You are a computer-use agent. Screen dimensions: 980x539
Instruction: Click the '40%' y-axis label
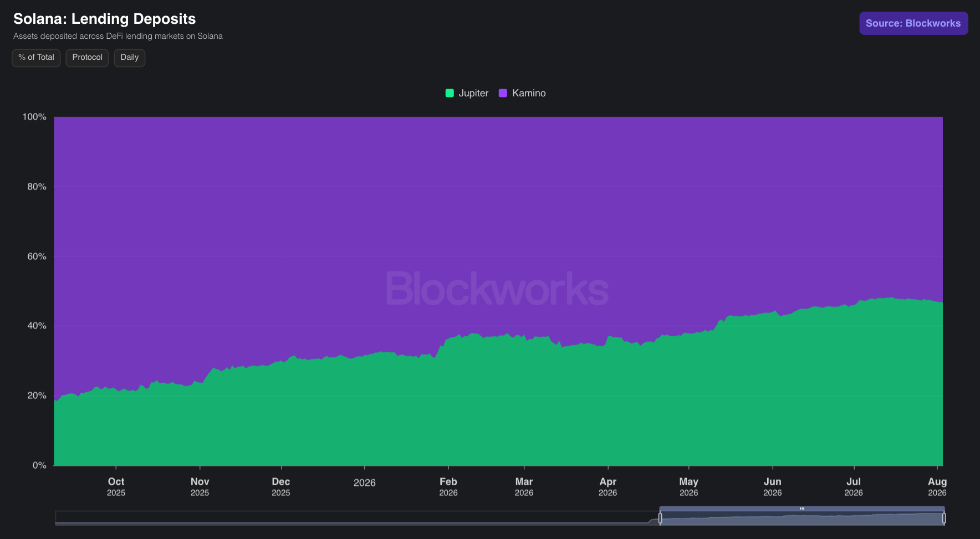coord(37,326)
